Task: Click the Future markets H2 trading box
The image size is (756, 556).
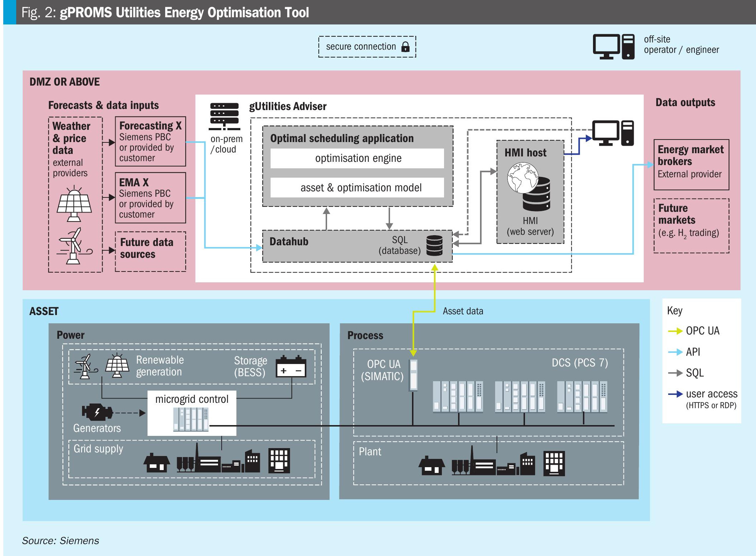Action: tap(691, 225)
